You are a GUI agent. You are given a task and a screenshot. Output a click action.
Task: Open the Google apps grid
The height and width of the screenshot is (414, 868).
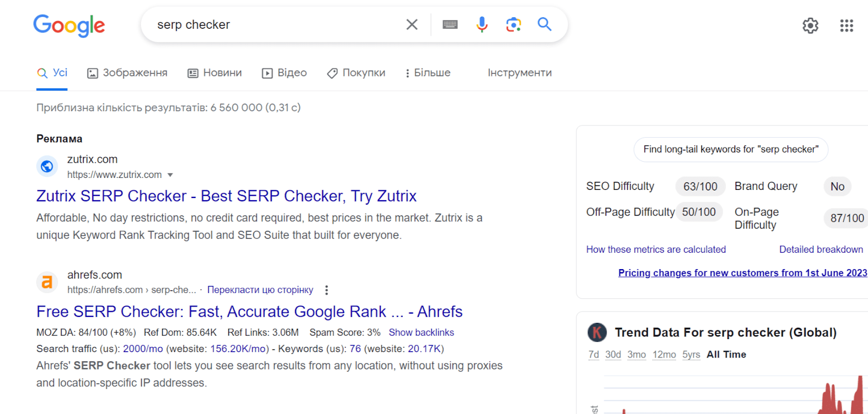846,26
